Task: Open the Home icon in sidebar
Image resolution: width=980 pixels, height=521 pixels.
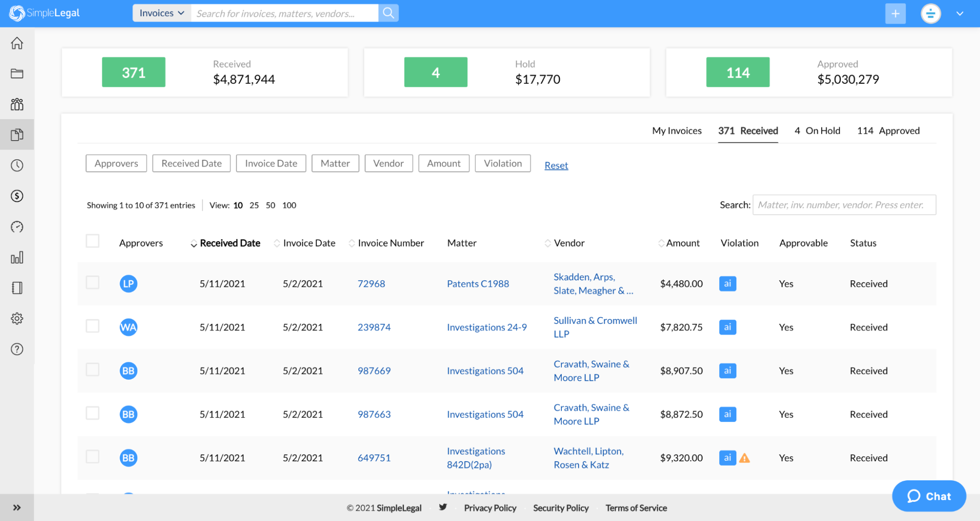Action: 17,43
